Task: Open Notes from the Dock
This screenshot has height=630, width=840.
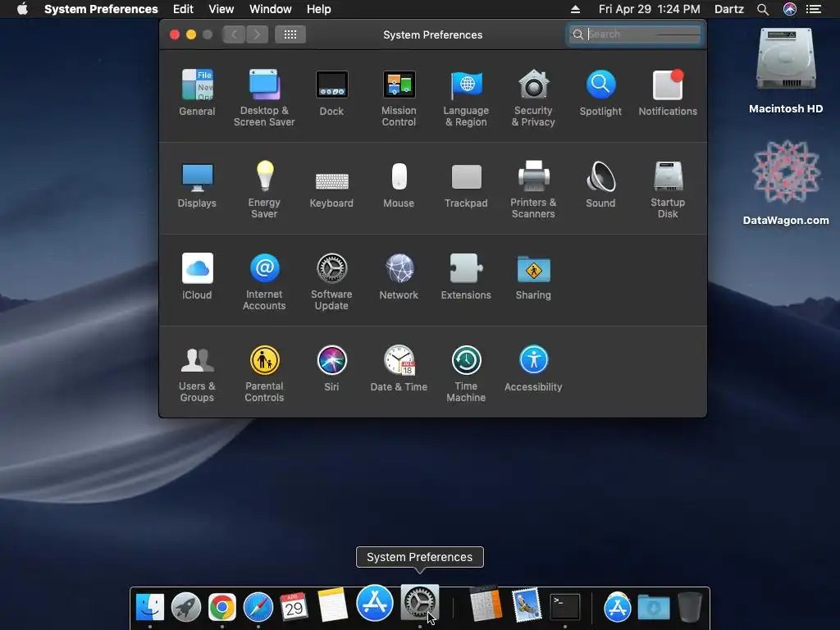Action: (332, 605)
